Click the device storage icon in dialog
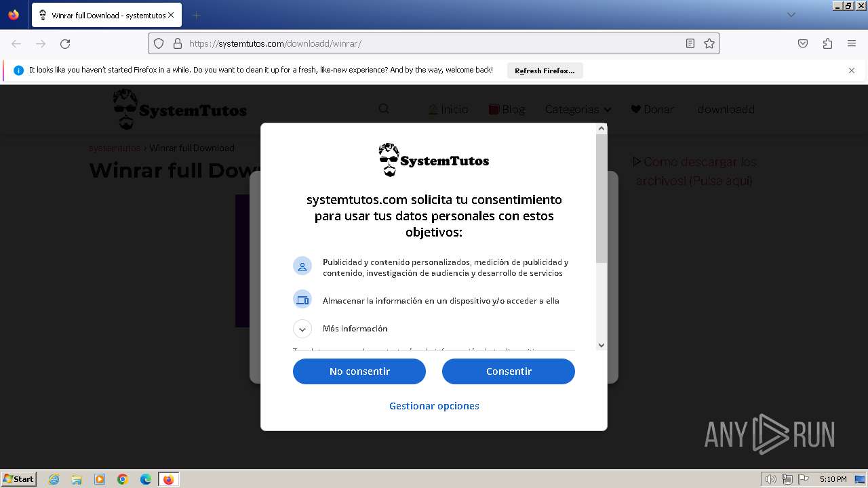The image size is (868, 488). click(302, 300)
